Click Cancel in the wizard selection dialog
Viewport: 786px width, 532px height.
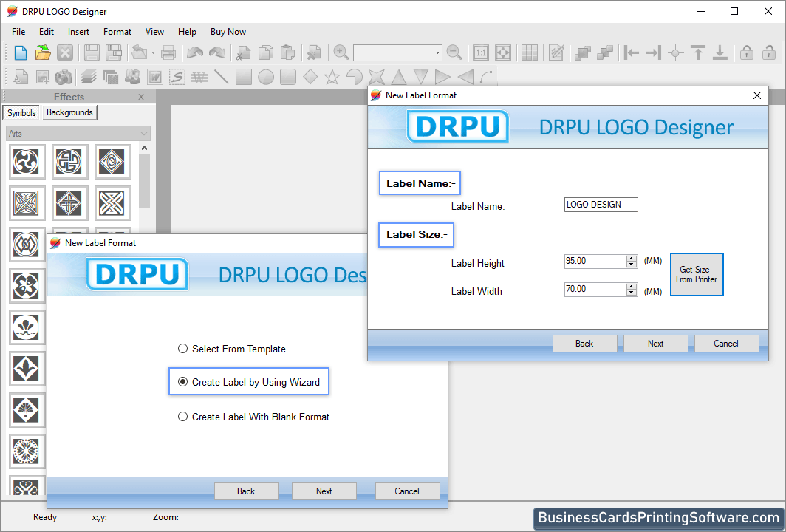pyautogui.click(x=407, y=491)
